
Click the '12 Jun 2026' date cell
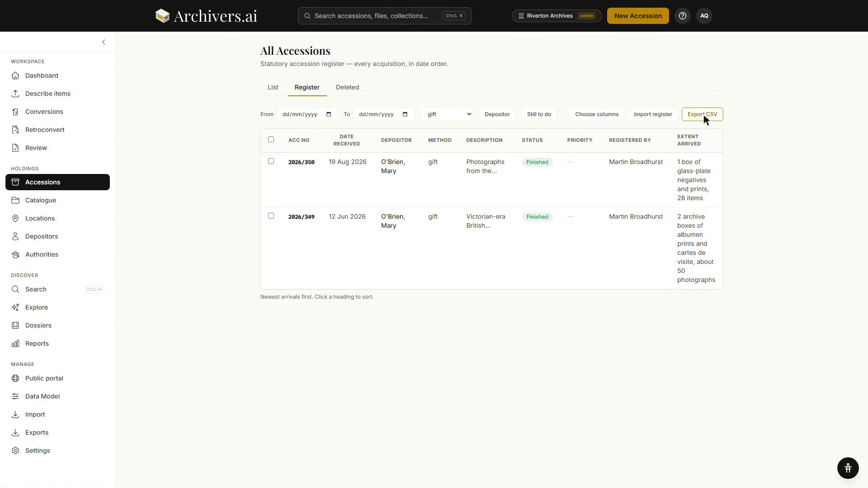point(347,216)
